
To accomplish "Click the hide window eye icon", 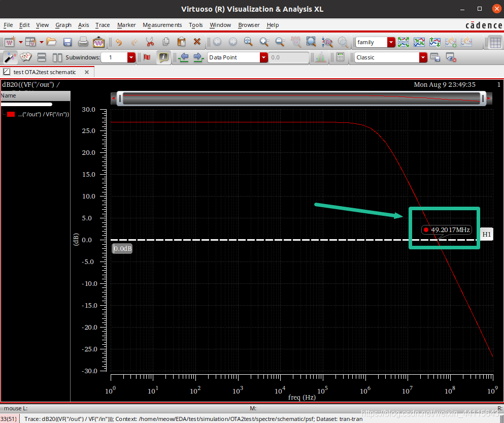I will point(451,57).
